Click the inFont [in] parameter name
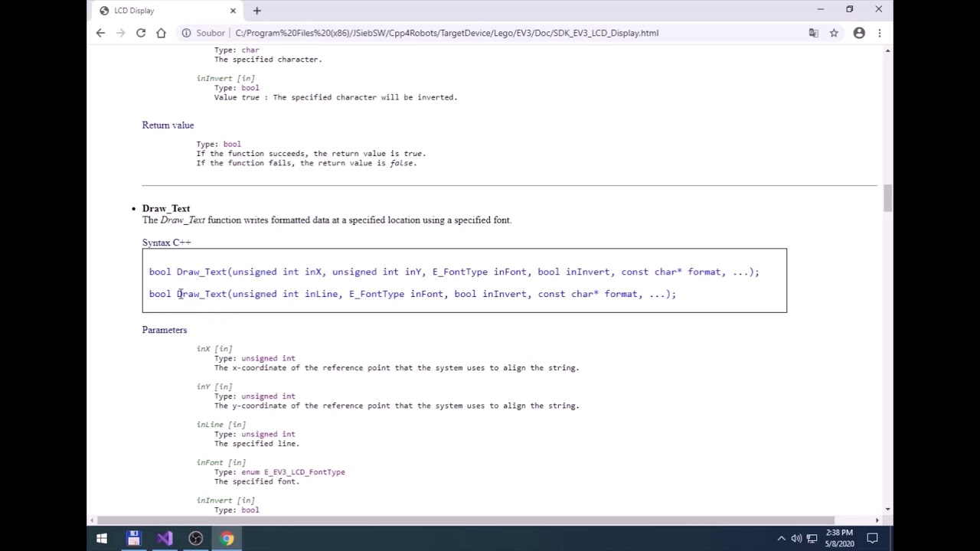The height and width of the screenshot is (551, 980). pyautogui.click(x=221, y=462)
